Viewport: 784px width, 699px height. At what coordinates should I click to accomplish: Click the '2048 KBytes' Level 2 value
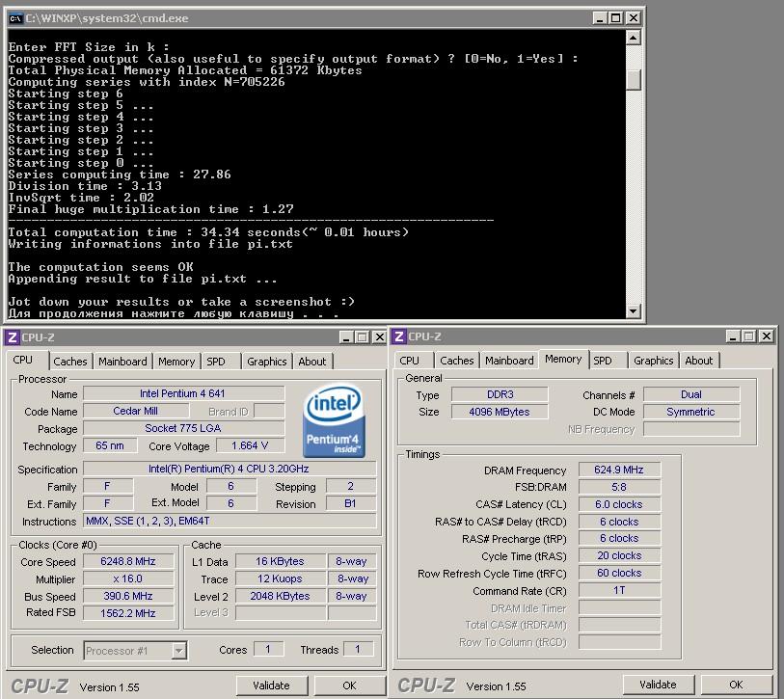pyautogui.click(x=280, y=596)
